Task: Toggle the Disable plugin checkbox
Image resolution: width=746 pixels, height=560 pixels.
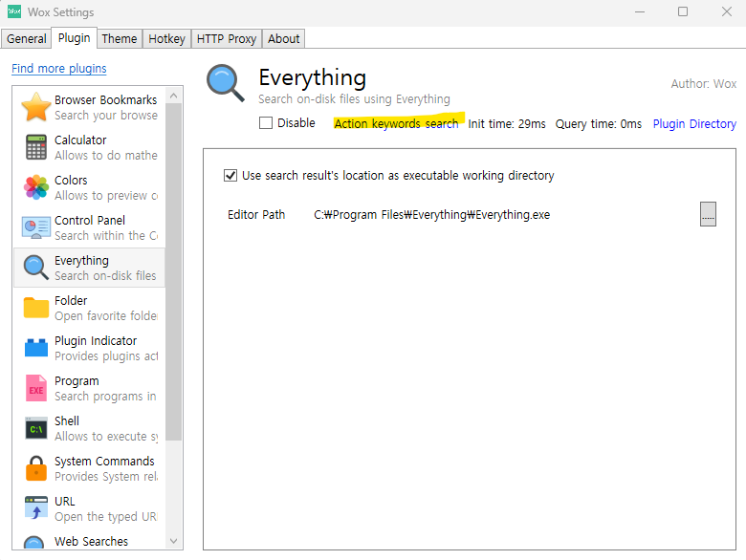Action: click(x=266, y=123)
